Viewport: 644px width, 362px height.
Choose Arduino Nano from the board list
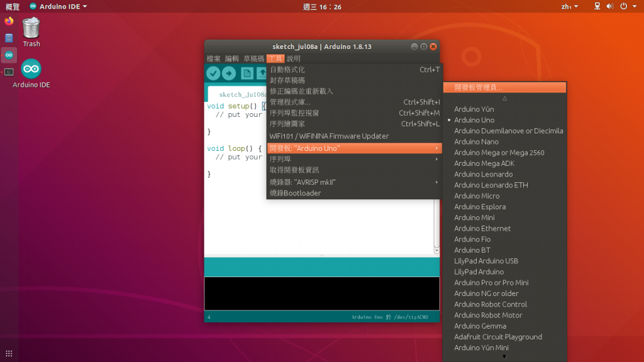pos(505,141)
